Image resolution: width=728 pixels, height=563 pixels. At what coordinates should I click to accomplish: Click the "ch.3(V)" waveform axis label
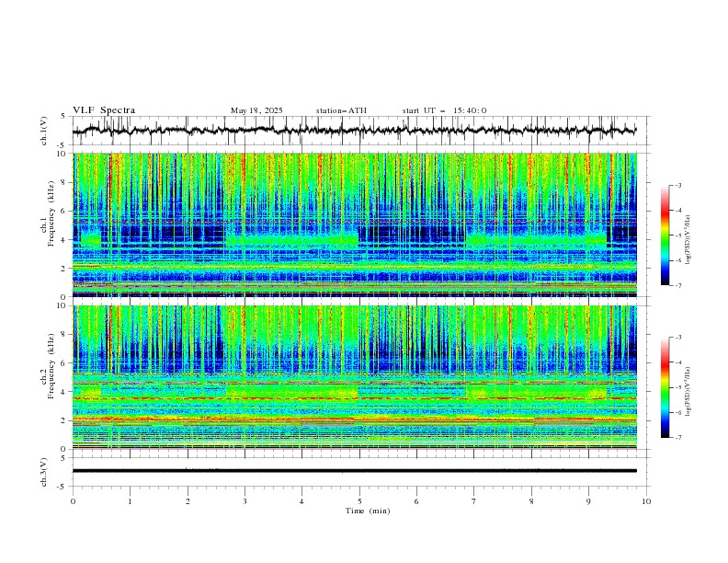click(x=44, y=472)
